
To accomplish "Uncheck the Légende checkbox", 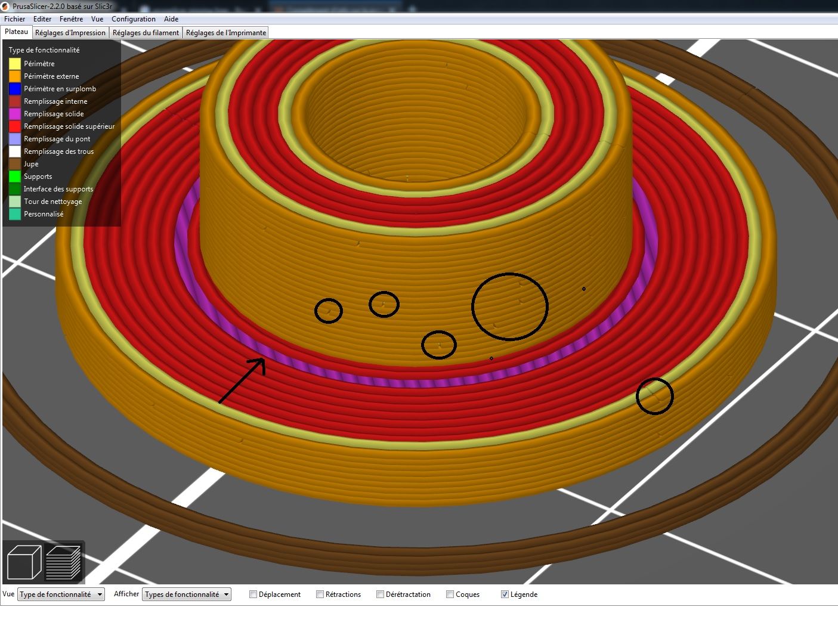I will 505,595.
